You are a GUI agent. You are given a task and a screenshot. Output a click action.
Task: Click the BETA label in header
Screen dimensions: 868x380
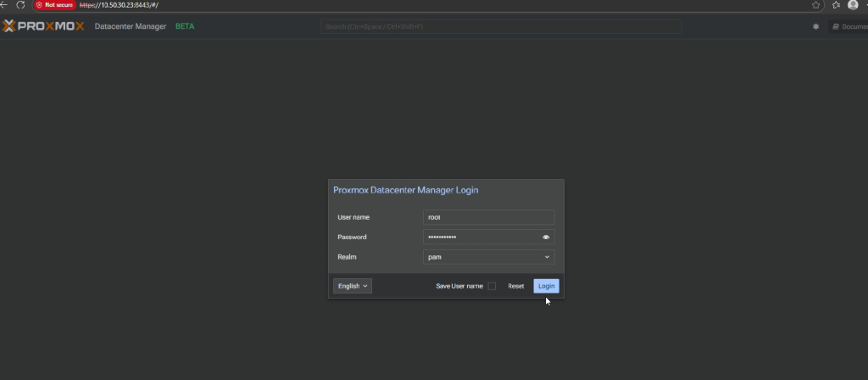coord(184,26)
